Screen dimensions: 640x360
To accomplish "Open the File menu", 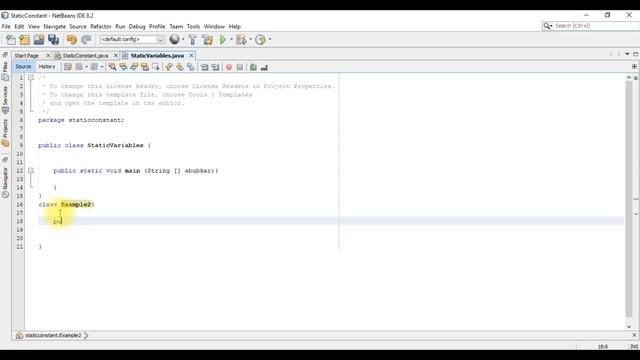I will [6, 27].
